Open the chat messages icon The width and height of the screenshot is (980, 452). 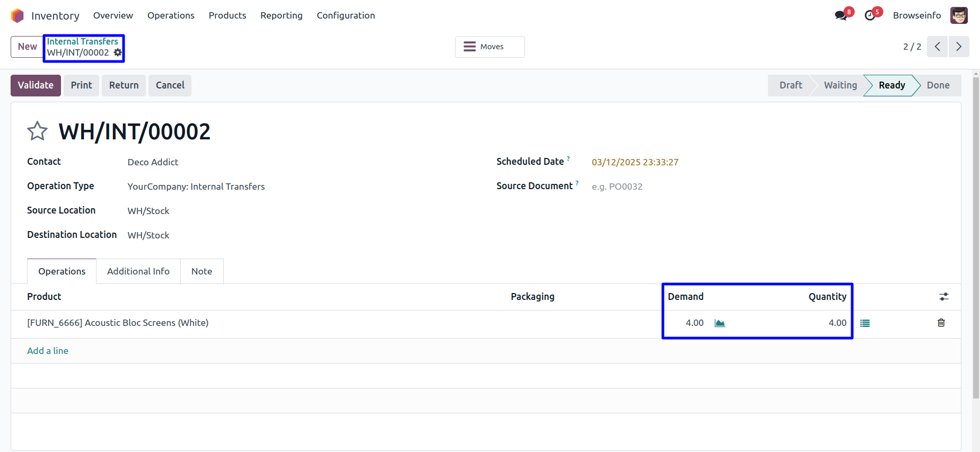(841, 15)
